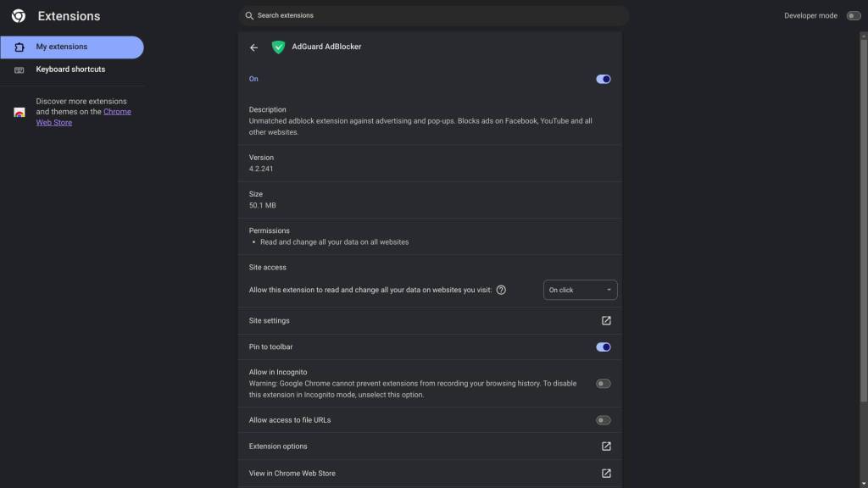Expand the On click site access dropdown
Screen dimensions: 868x488
coord(580,290)
